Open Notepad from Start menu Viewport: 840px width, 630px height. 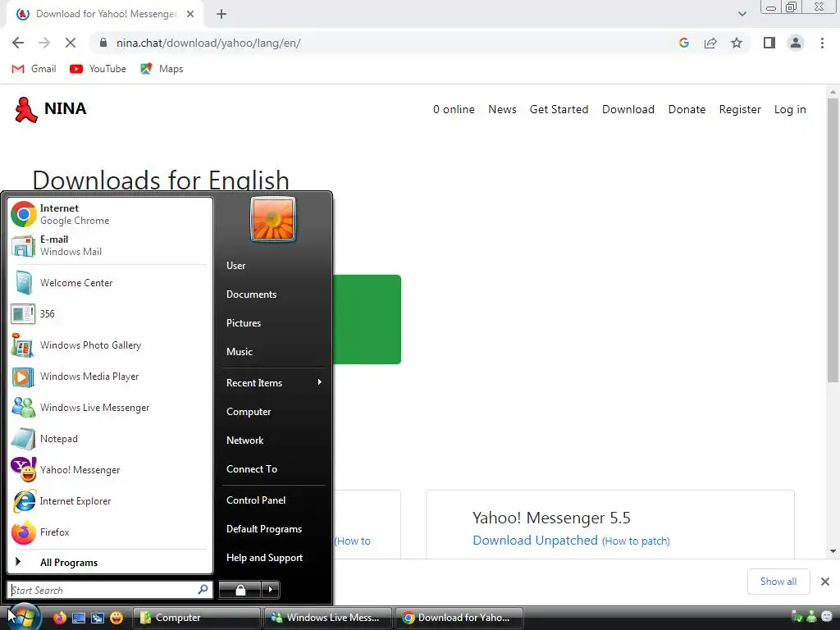[110, 439]
